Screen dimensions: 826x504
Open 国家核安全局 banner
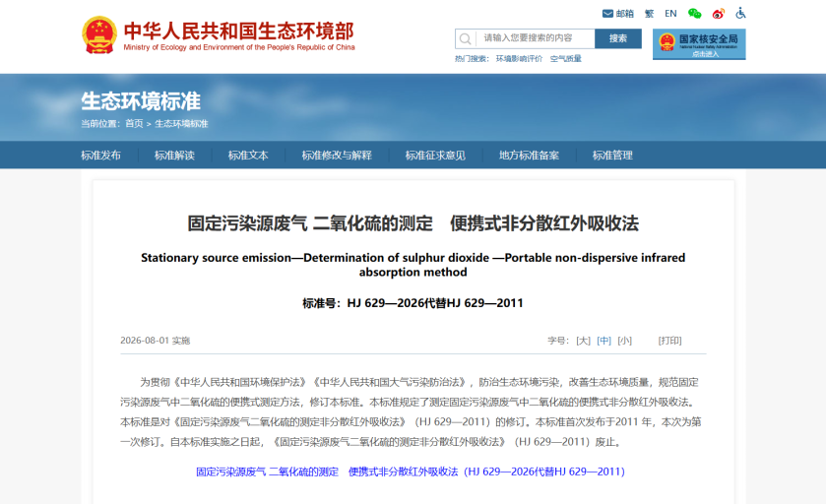tap(699, 44)
